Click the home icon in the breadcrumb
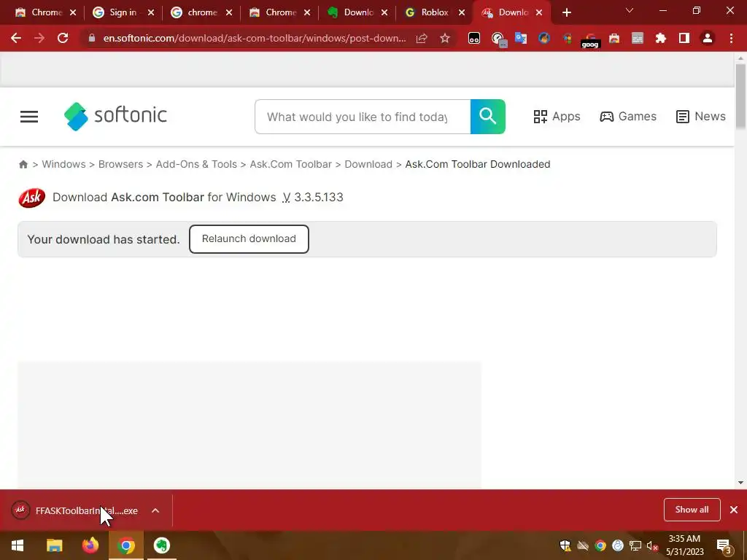 click(23, 164)
